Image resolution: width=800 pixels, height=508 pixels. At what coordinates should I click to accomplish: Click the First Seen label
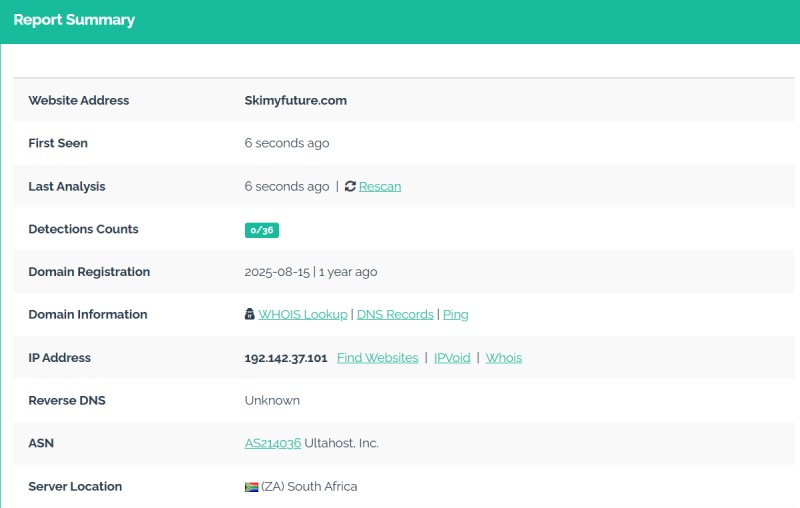pos(58,143)
